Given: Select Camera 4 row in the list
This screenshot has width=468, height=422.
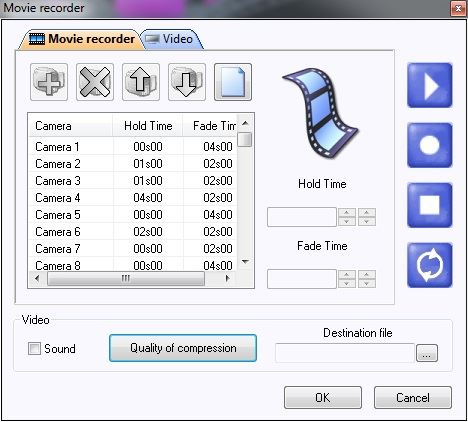Looking at the screenshot, I should tap(133, 198).
